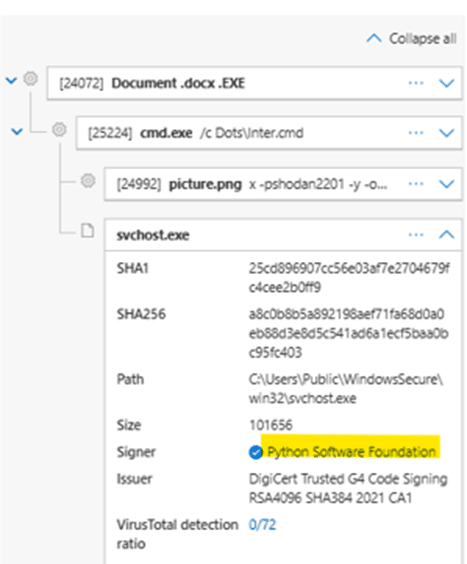Viewport: 467px width, 564px height.
Task: Select the gear icon beside cmd.exe
Action: (x=59, y=129)
